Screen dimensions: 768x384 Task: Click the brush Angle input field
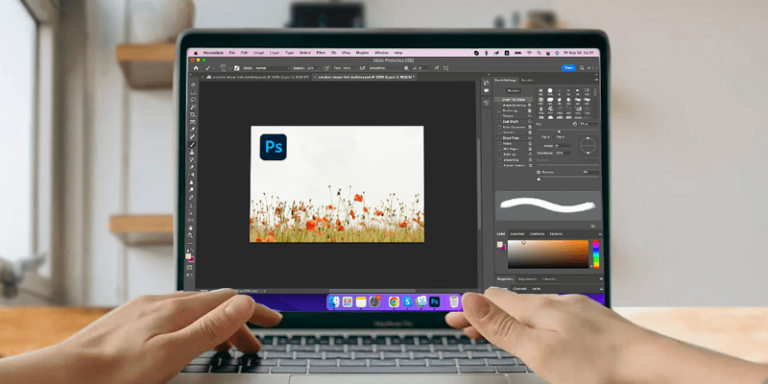563,145
